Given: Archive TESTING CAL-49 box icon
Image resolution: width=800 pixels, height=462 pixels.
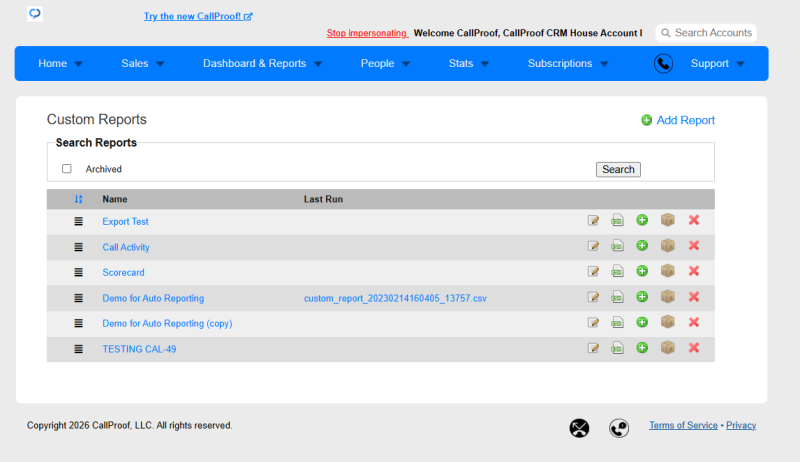Looking at the screenshot, I should [668, 347].
